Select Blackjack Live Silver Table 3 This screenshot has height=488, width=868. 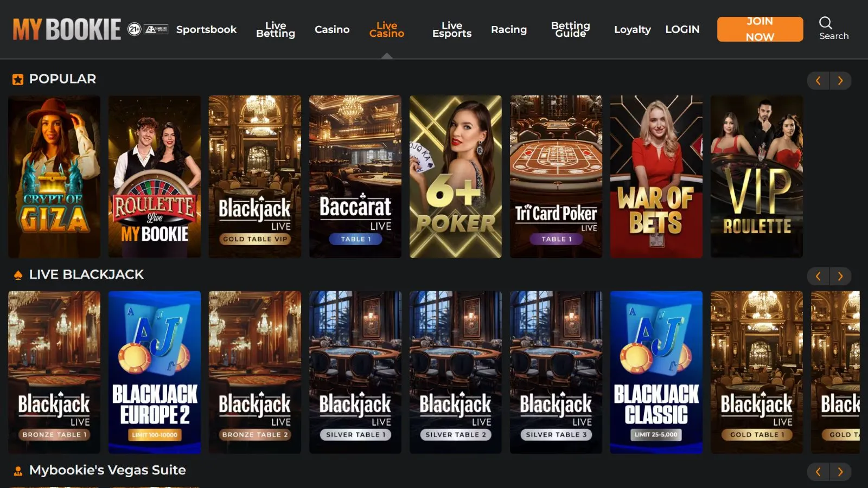[556, 373]
